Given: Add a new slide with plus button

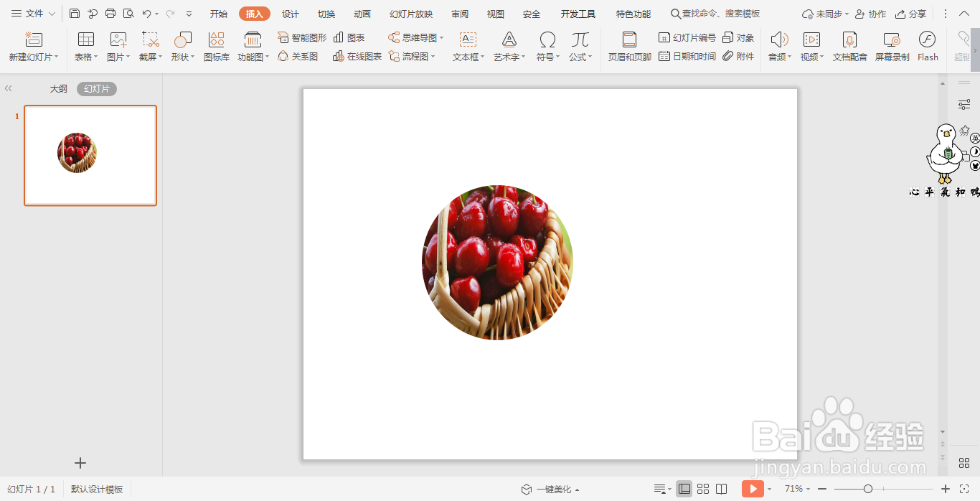Looking at the screenshot, I should pyautogui.click(x=80, y=463).
